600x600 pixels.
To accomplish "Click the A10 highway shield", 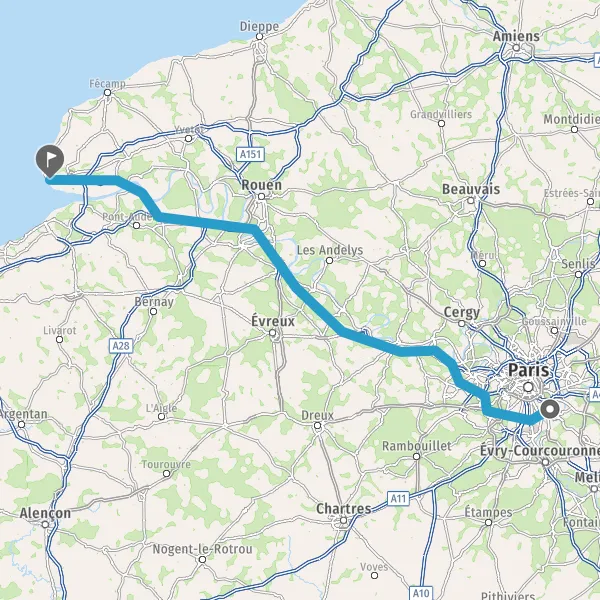I will coord(421,593).
